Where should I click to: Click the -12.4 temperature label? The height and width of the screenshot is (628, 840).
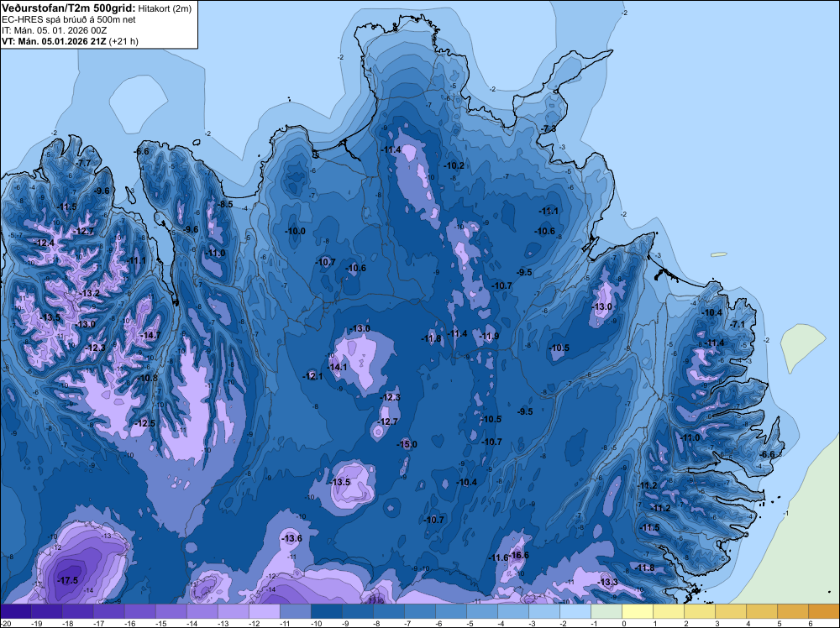pos(44,243)
